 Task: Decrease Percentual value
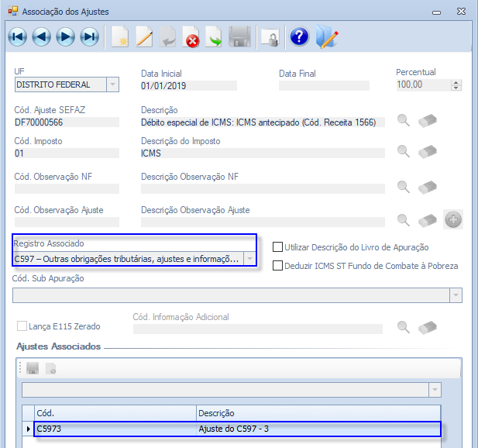[456, 88]
